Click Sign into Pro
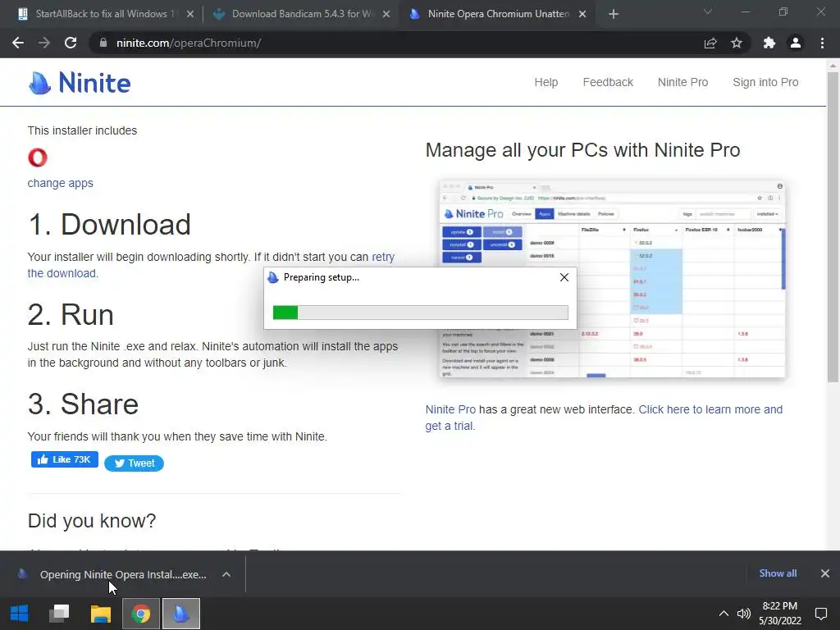The height and width of the screenshot is (630, 840). [765, 82]
